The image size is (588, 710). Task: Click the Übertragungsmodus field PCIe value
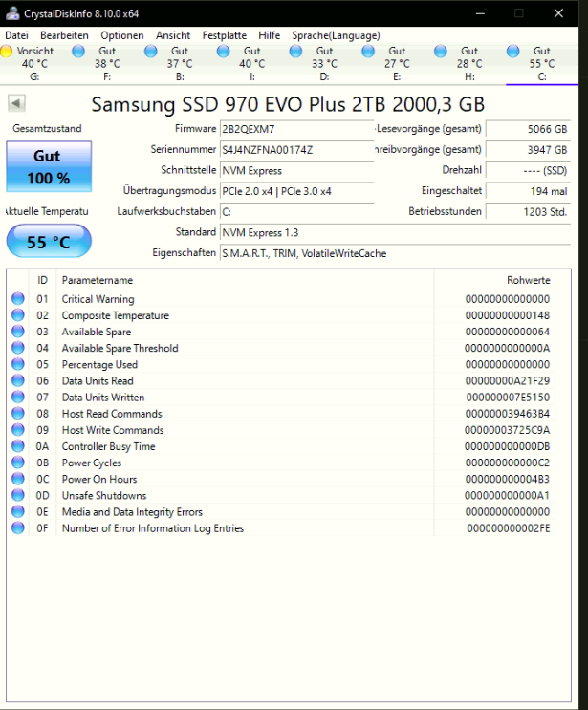(296, 191)
